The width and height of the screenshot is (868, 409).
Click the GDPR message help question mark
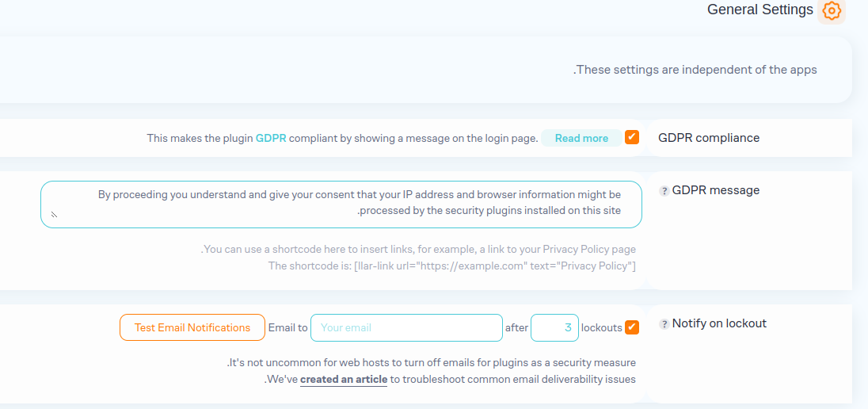(664, 191)
